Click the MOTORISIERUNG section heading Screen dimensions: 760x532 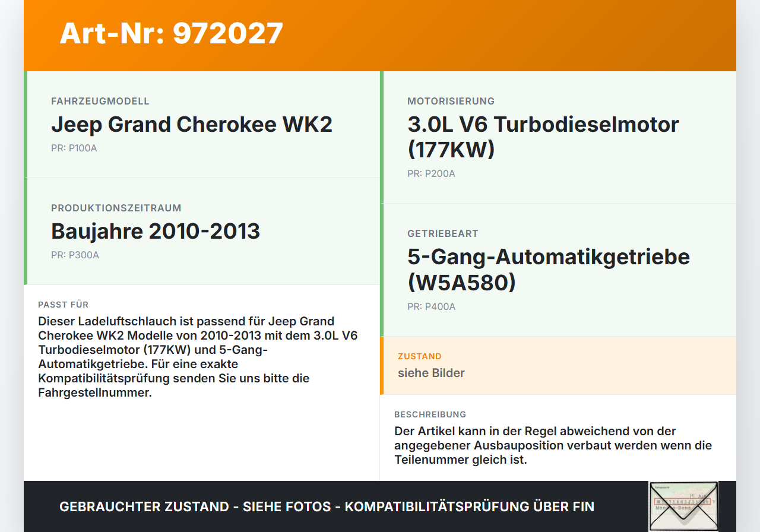tap(450, 101)
